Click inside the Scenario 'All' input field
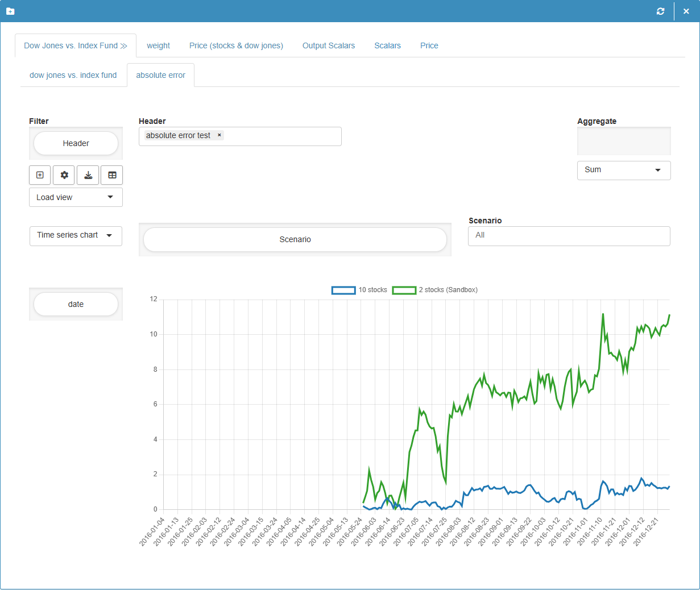This screenshot has width=700, height=590. coord(569,235)
